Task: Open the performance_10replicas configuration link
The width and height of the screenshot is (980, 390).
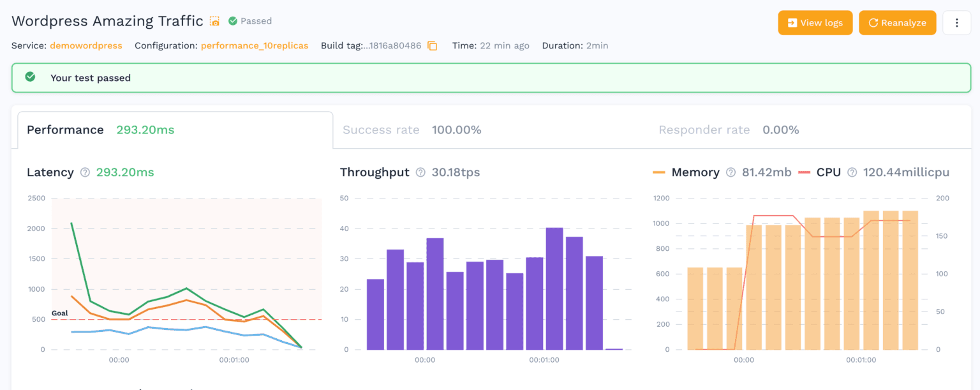Action: tap(254, 46)
